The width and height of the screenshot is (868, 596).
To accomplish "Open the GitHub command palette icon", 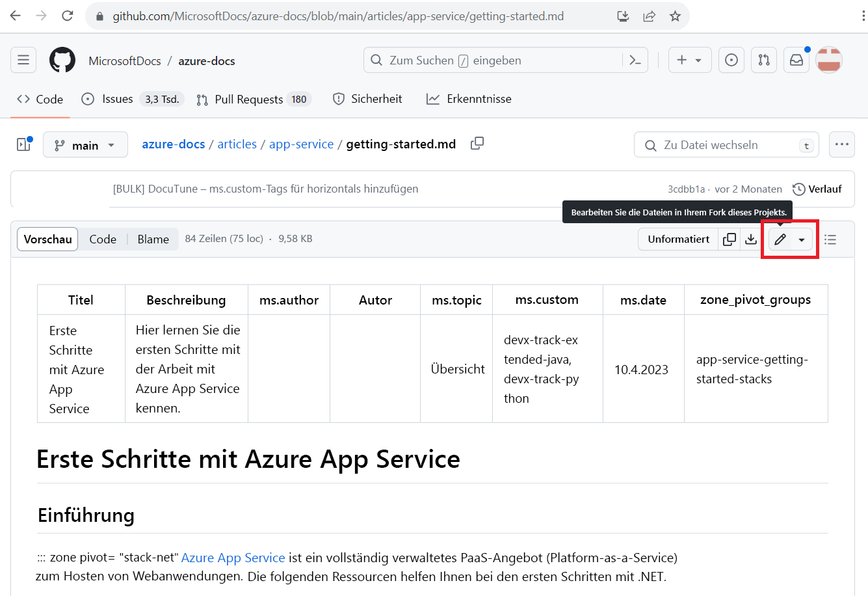I will [635, 60].
